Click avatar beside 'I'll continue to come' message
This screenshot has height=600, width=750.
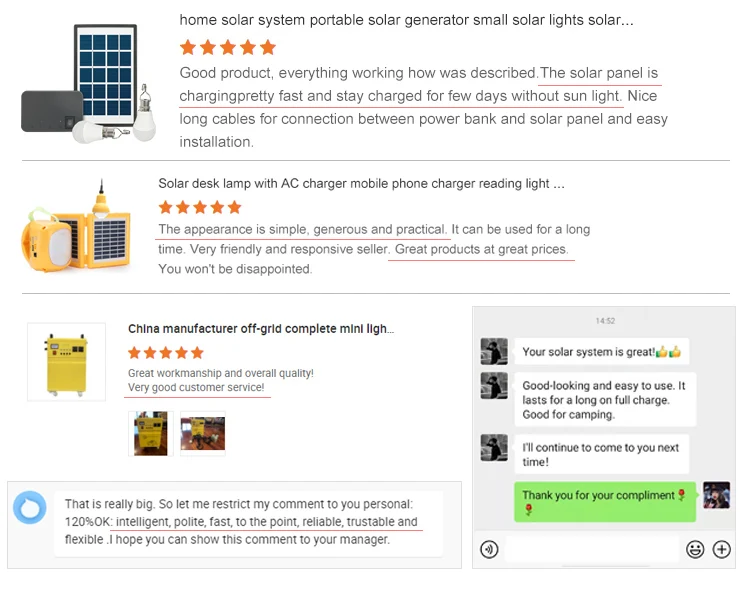click(x=492, y=448)
